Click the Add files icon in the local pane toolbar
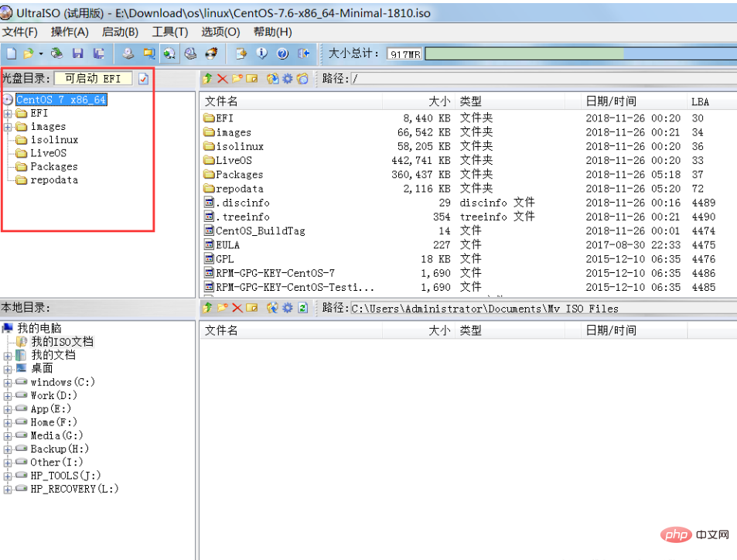 [272, 308]
